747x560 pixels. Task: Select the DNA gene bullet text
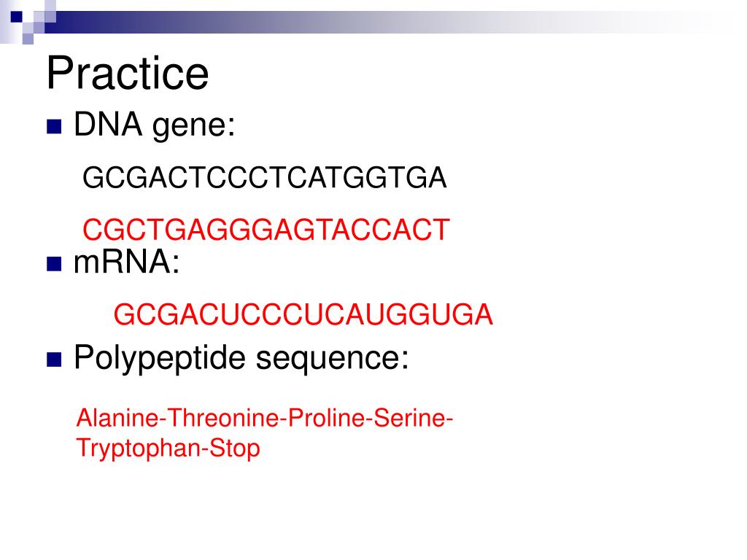tap(155, 125)
